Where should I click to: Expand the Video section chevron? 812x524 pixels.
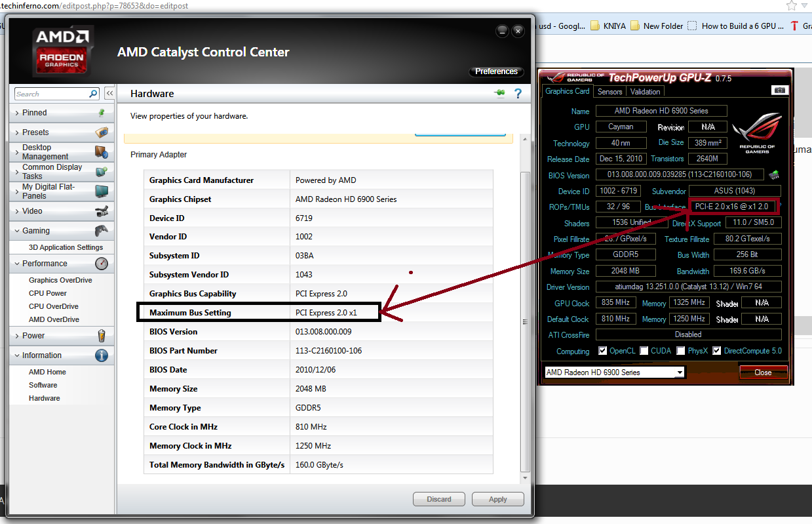[16, 211]
